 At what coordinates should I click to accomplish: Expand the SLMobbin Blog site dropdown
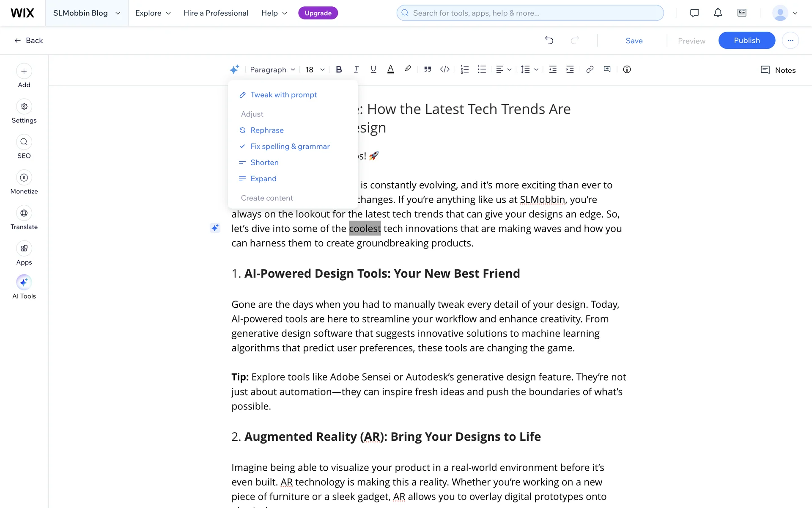point(87,13)
